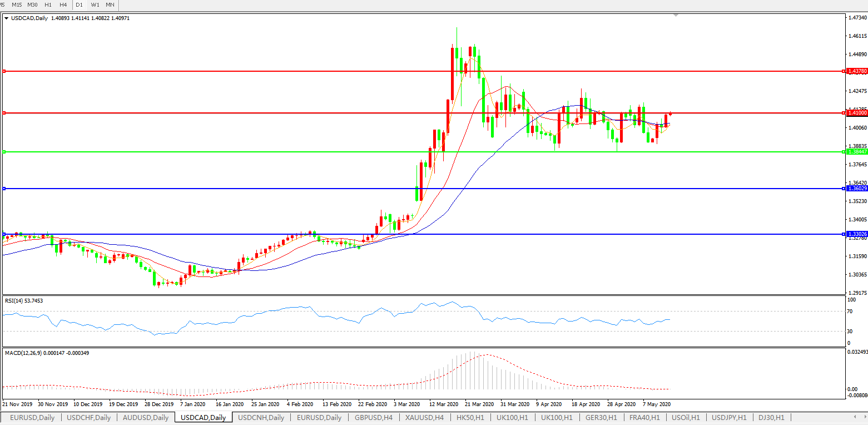Change chart period to H1
The height and width of the screenshot is (425, 868).
pos(48,4)
